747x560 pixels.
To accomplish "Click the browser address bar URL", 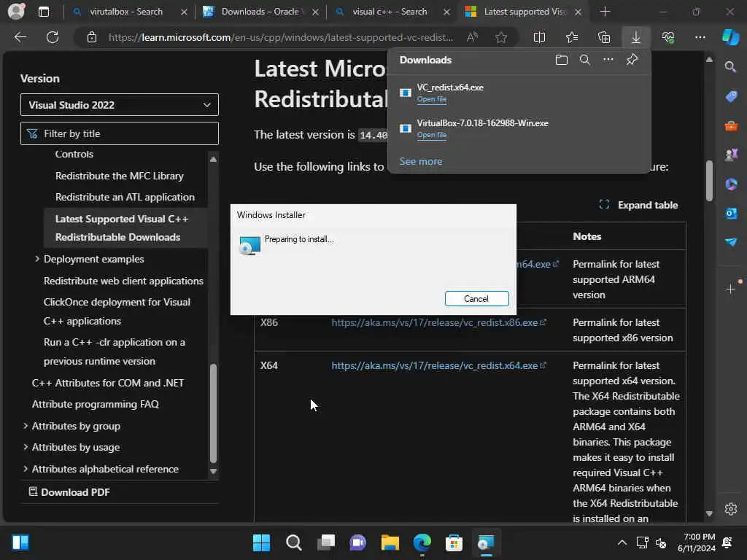I will tap(281, 37).
